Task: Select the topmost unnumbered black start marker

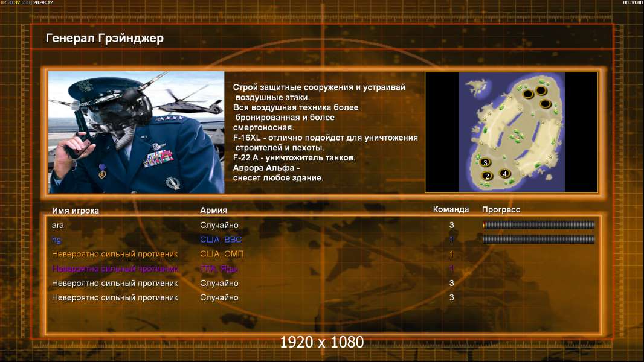Action: [541, 90]
